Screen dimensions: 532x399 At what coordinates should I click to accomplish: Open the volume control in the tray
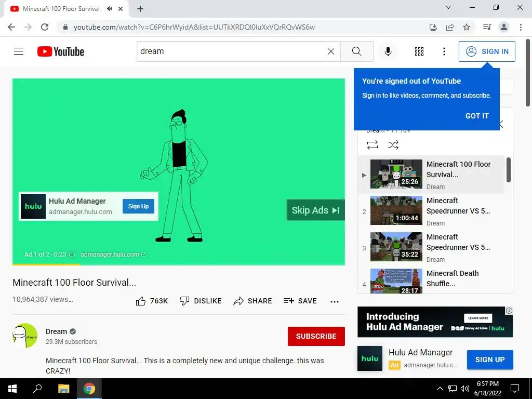click(x=465, y=389)
